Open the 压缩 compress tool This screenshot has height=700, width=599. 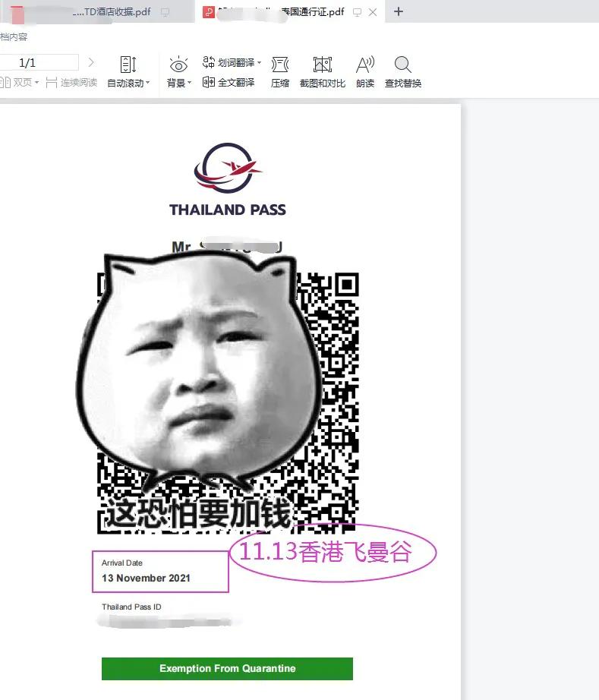(280, 71)
